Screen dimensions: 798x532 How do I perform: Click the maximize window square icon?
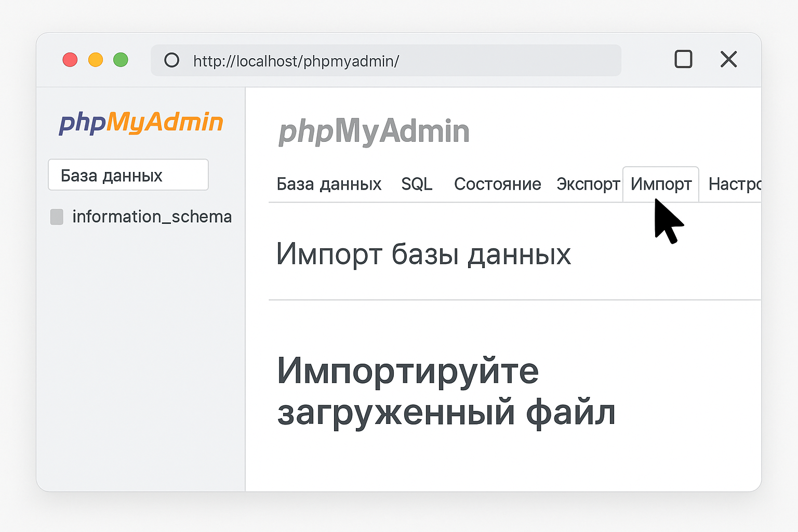pyautogui.click(x=683, y=60)
